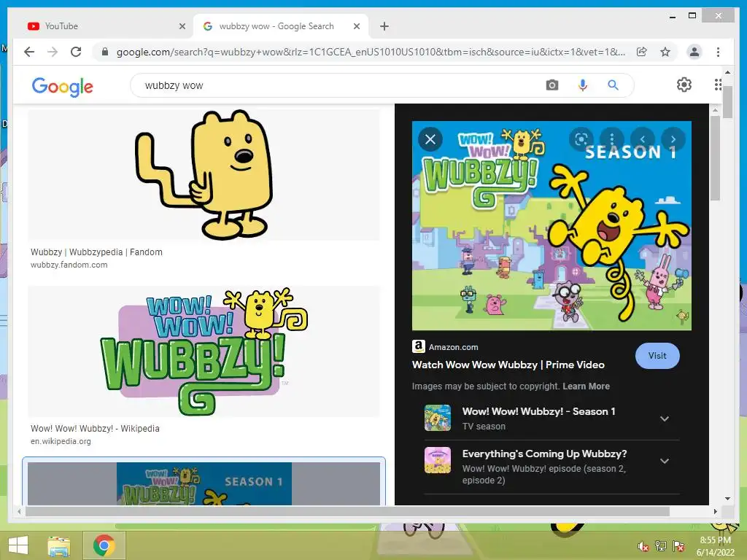Go back to the previous page

[29, 52]
